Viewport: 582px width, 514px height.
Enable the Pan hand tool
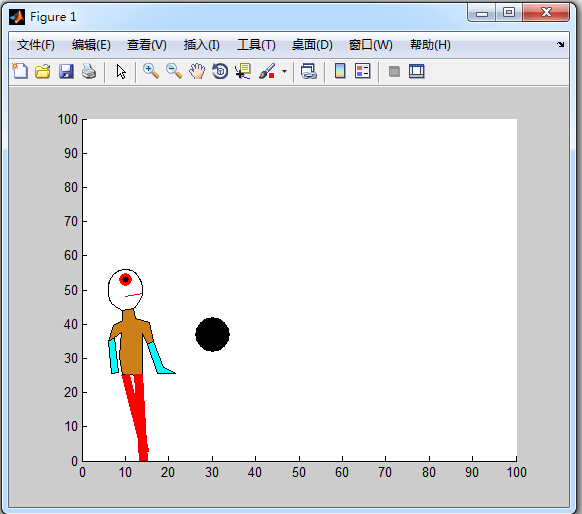point(197,71)
